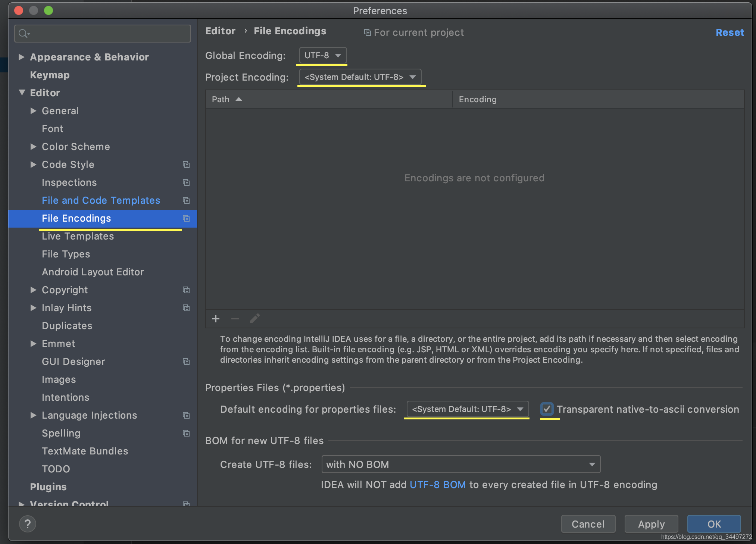This screenshot has width=756, height=544.
Task: Collapse the Editor tree section
Action: coord(22,93)
